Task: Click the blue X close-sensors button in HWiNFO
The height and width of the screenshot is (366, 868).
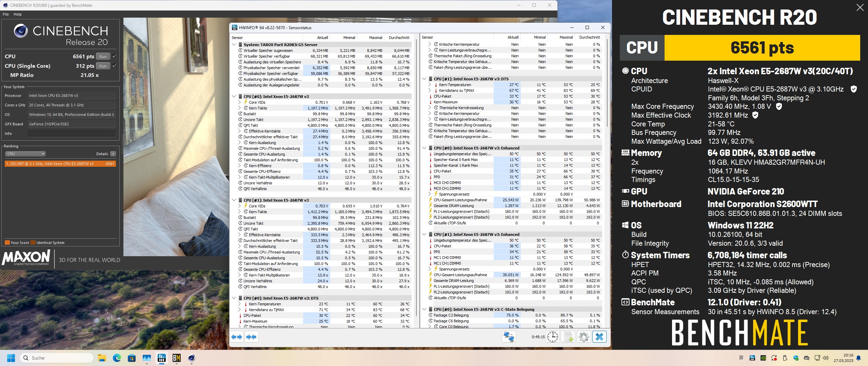Action: (x=599, y=337)
